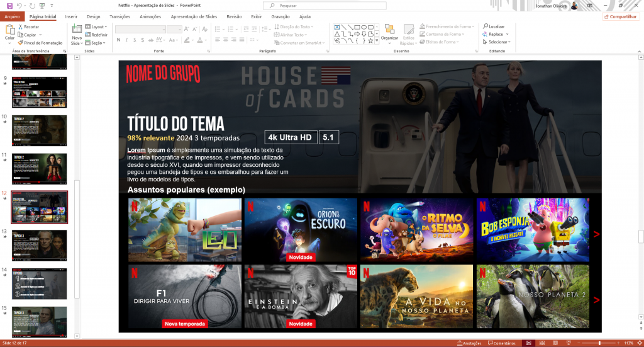Select slide 10 thumbnail
The image size is (644, 347).
[40, 130]
